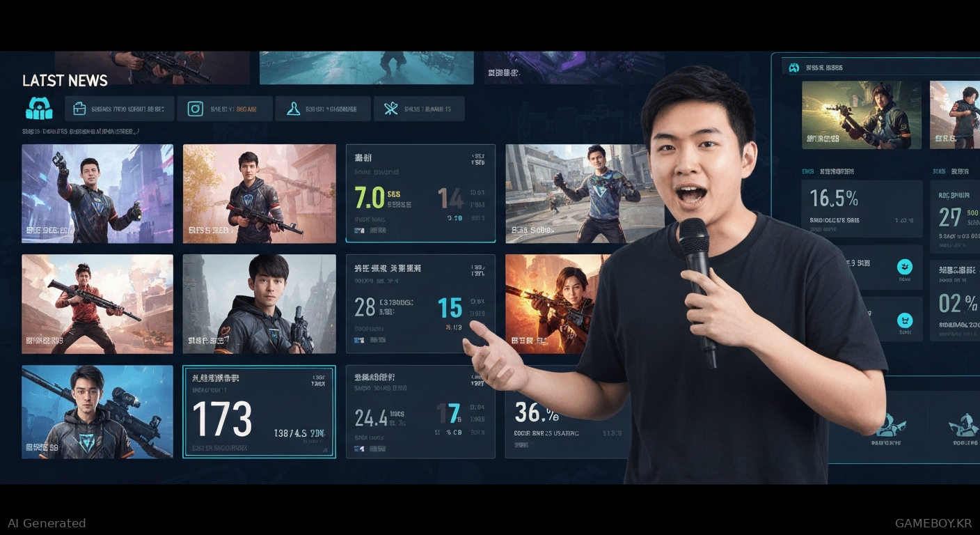
Task: Select the stats card showing 28
Action: tap(420, 304)
